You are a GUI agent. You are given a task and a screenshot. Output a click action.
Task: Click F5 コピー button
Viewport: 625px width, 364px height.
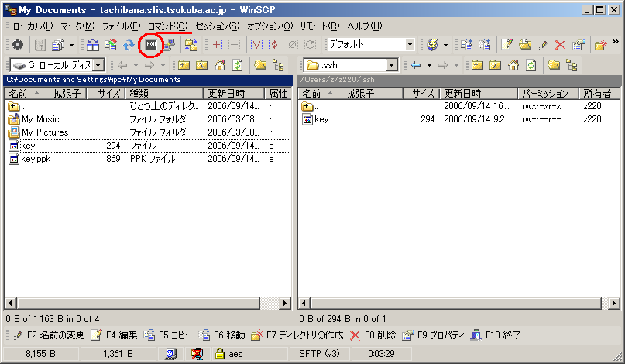[168, 335]
